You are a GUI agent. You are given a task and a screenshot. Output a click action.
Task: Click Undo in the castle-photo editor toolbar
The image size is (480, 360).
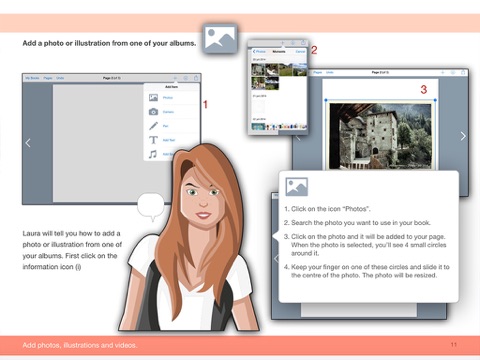coord(330,72)
